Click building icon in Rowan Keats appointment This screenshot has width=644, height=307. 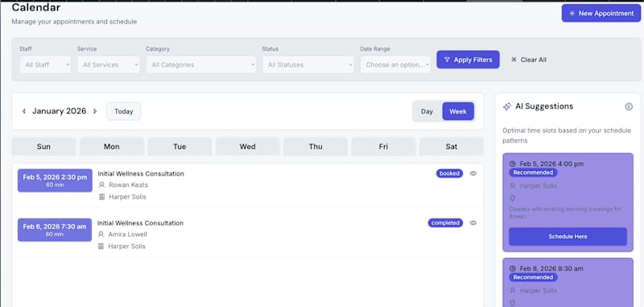(102, 197)
